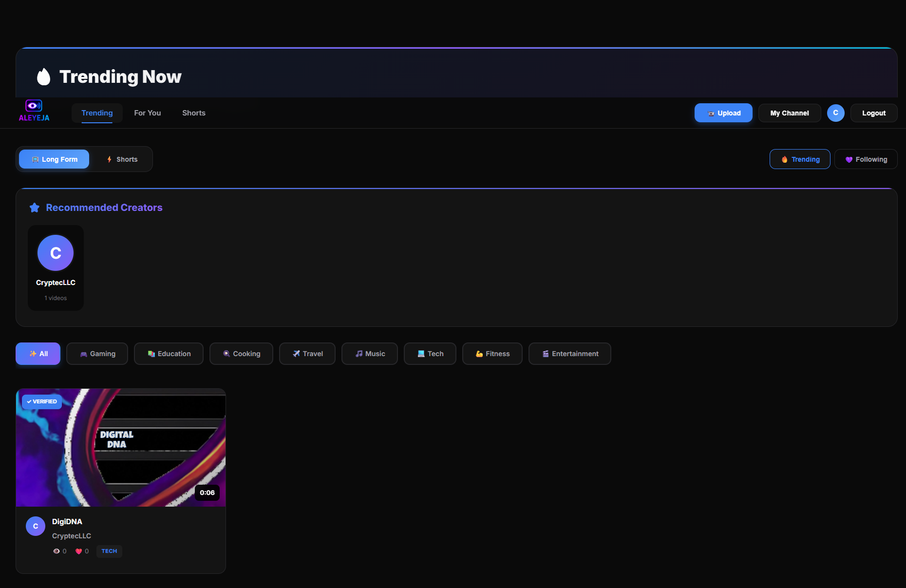Click the flame icon beside Trending Now

click(x=44, y=76)
